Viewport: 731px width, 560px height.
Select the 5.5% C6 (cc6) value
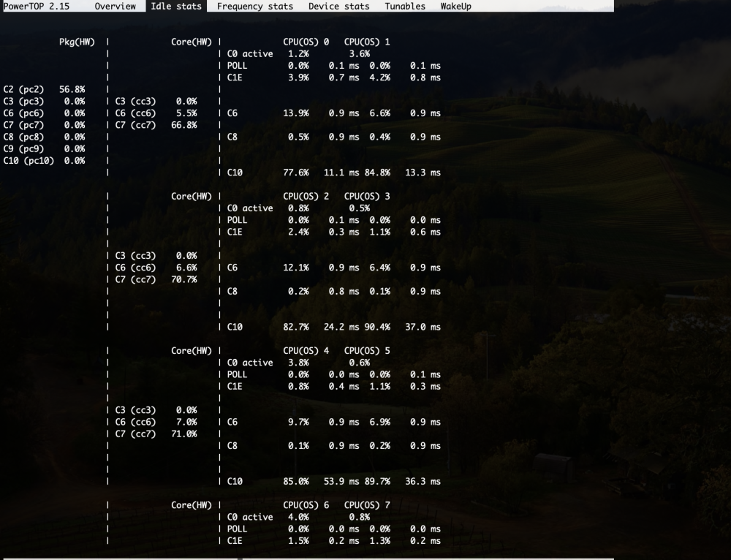[x=186, y=113]
